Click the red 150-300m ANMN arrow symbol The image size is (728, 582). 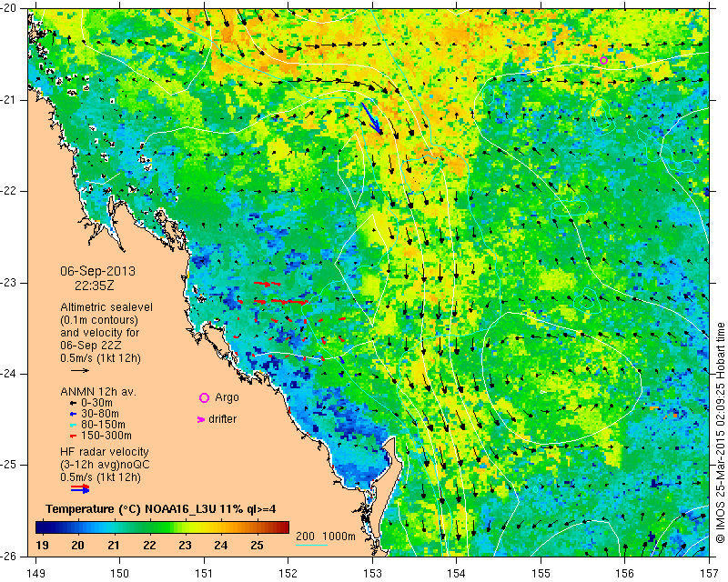[73, 436]
